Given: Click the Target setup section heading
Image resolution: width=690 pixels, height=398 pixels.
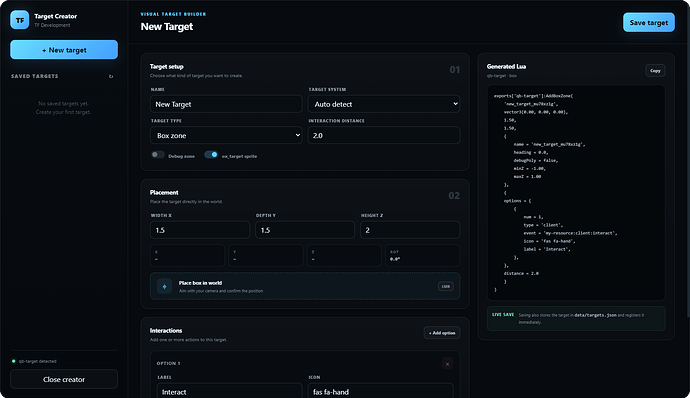Looking at the screenshot, I should 166,66.
